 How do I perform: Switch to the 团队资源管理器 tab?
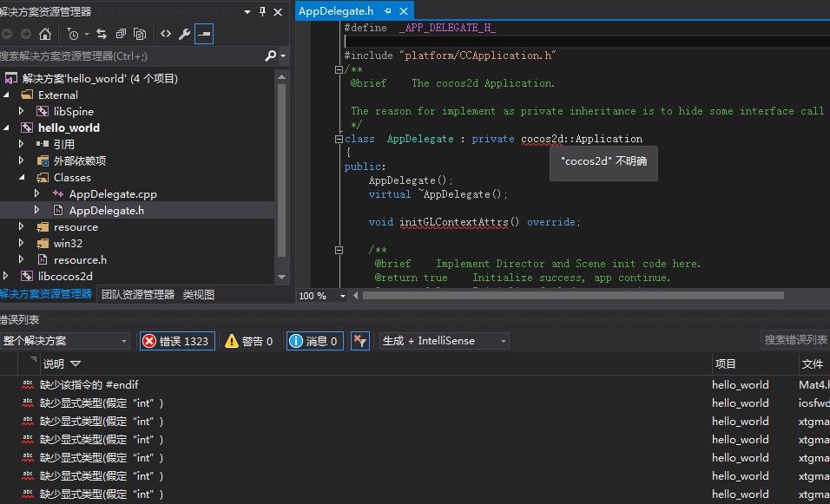(x=138, y=295)
